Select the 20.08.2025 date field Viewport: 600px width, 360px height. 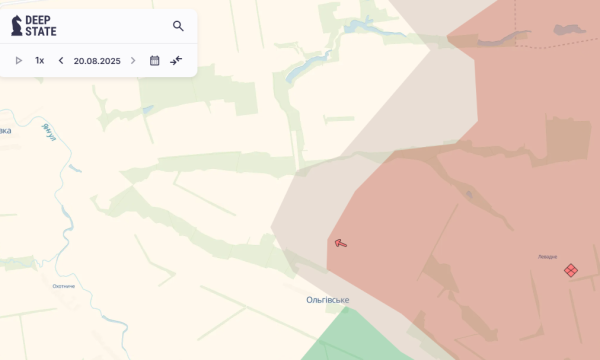[97, 61]
